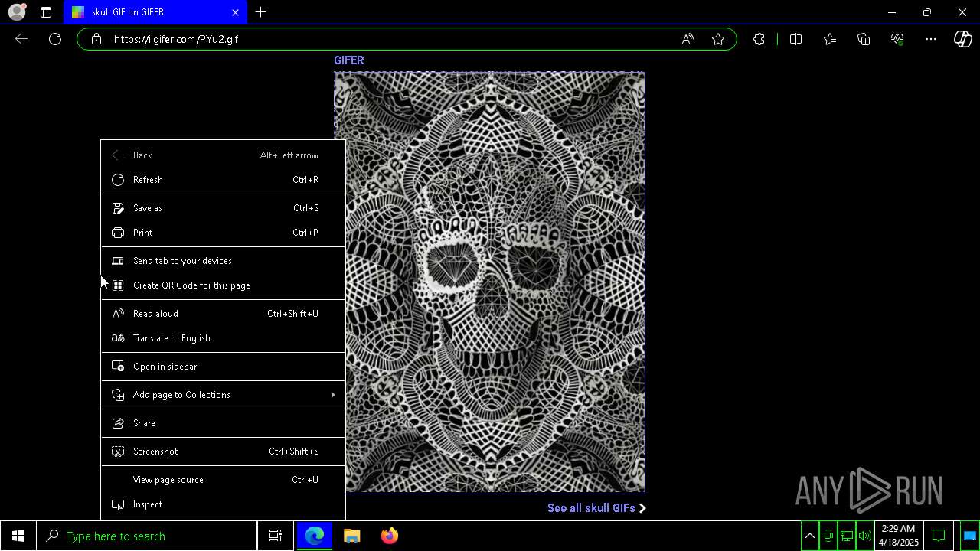Open the taskbar clock and date

click(898, 536)
